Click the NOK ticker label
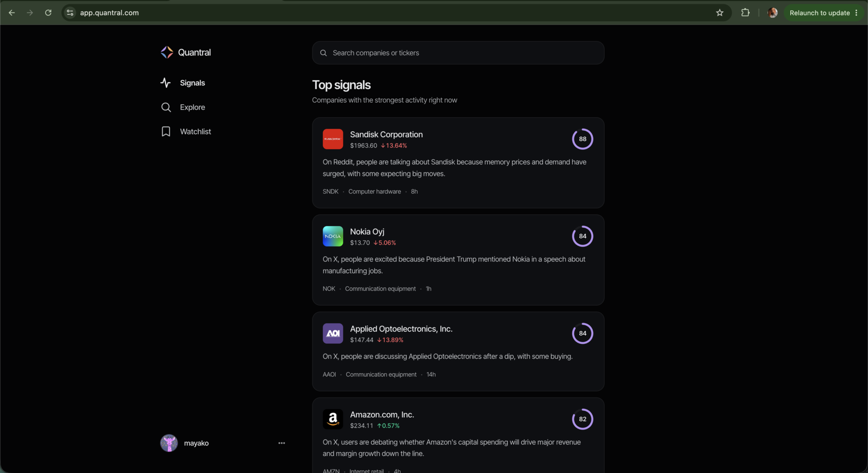This screenshot has height=473, width=868. pyautogui.click(x=329, y=289)
